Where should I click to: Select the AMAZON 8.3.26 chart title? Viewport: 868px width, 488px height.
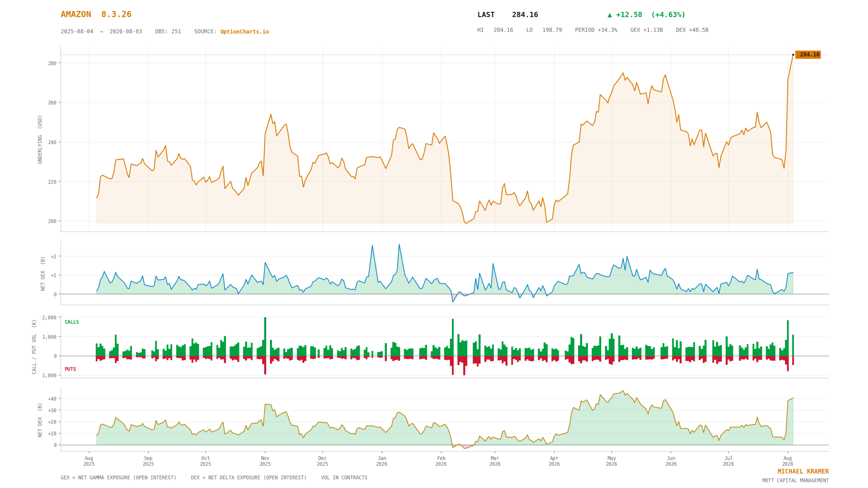point(96,14)
